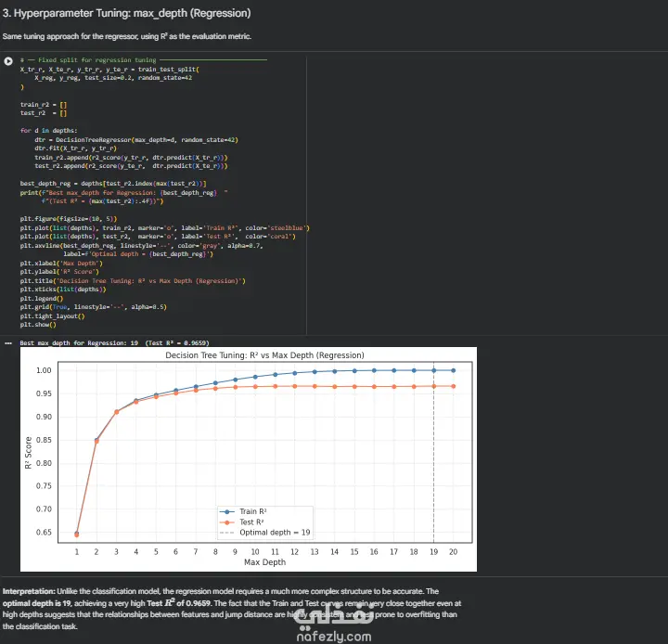
Task: Click the x-axis tick label 20
Action: point(454,551)
